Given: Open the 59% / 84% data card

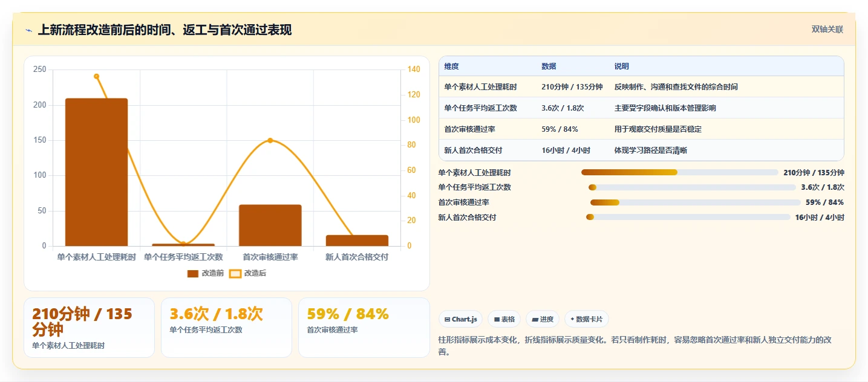Looking at the screenshot, I should pos(364,328).
